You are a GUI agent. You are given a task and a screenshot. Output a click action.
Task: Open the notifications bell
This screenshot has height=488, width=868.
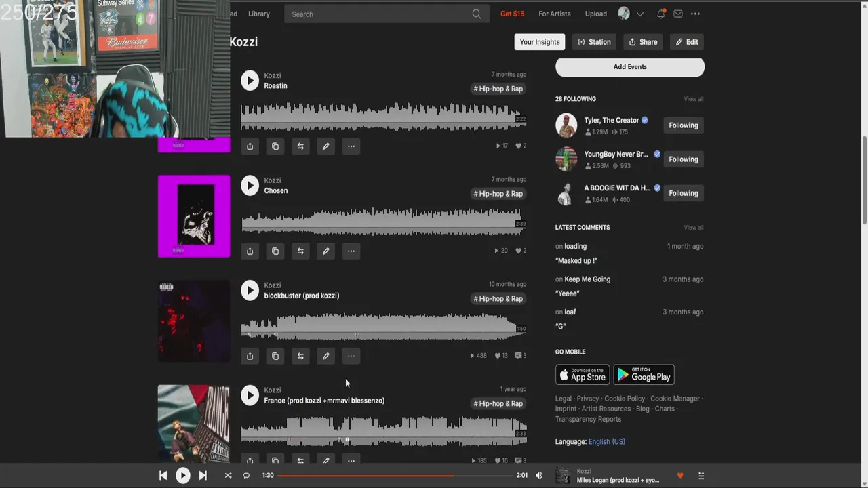[660, 14]
